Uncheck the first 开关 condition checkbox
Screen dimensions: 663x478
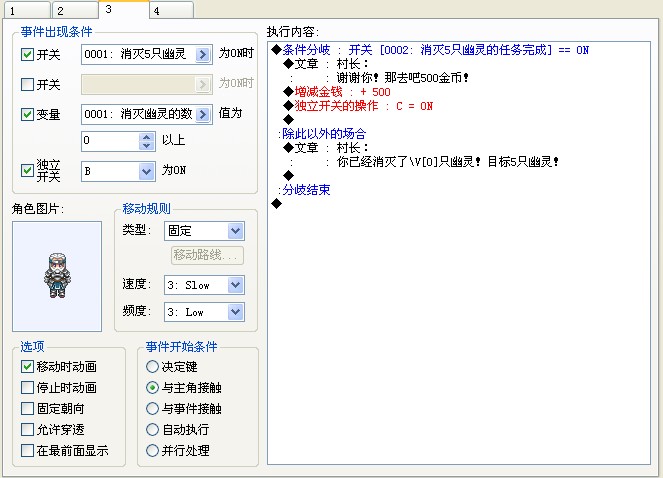[27, 54]
